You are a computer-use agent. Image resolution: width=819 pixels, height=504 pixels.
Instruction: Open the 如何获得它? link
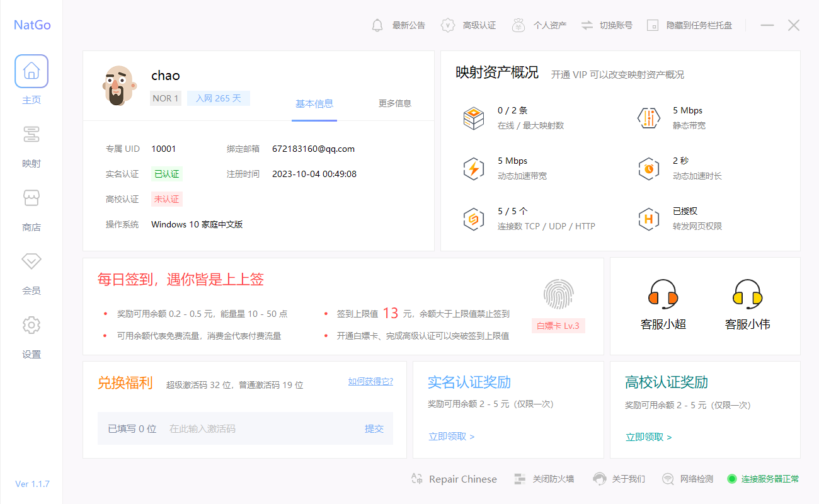pos(370,381)
